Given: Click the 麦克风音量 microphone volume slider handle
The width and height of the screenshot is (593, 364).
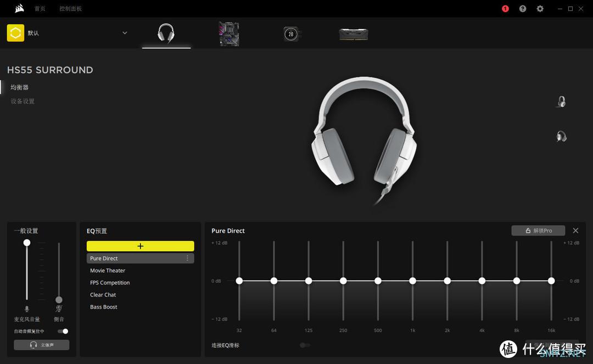Looking at the screenshot, I should click(x=27, y=243).
